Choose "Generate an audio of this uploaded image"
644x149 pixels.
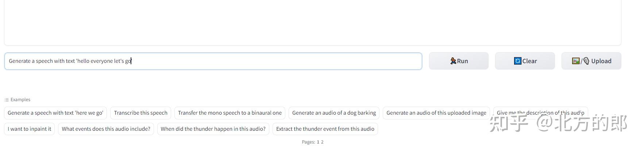436,113
